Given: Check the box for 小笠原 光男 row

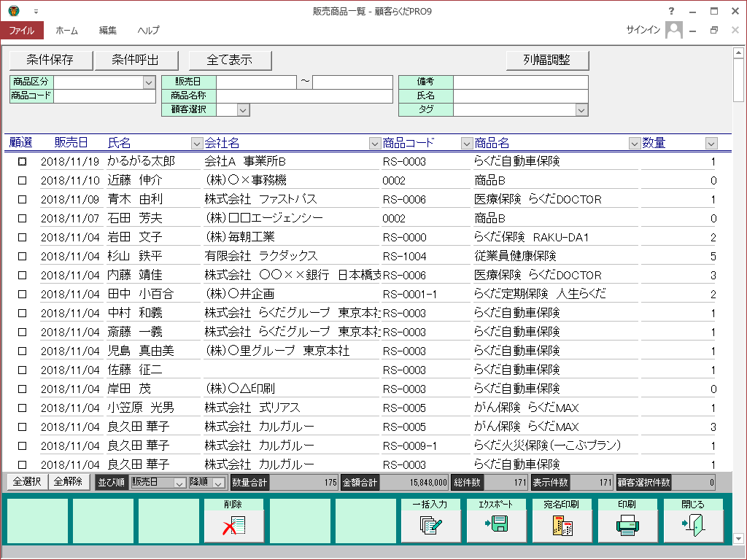Looking at the screenshot, I should pyautogui.click(x=22, y=408).
